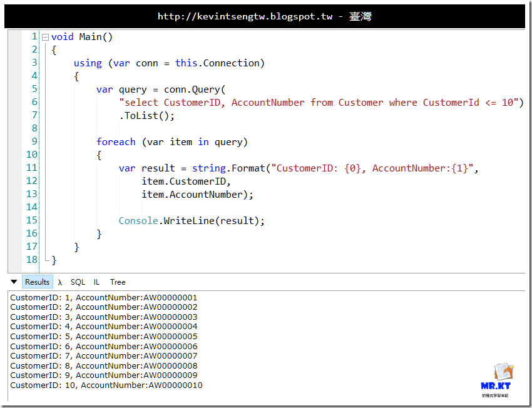Viewport: 532px width, 408px height.
Task: Click 'item.AccountNumber);' argument
Action: [197, 195]
